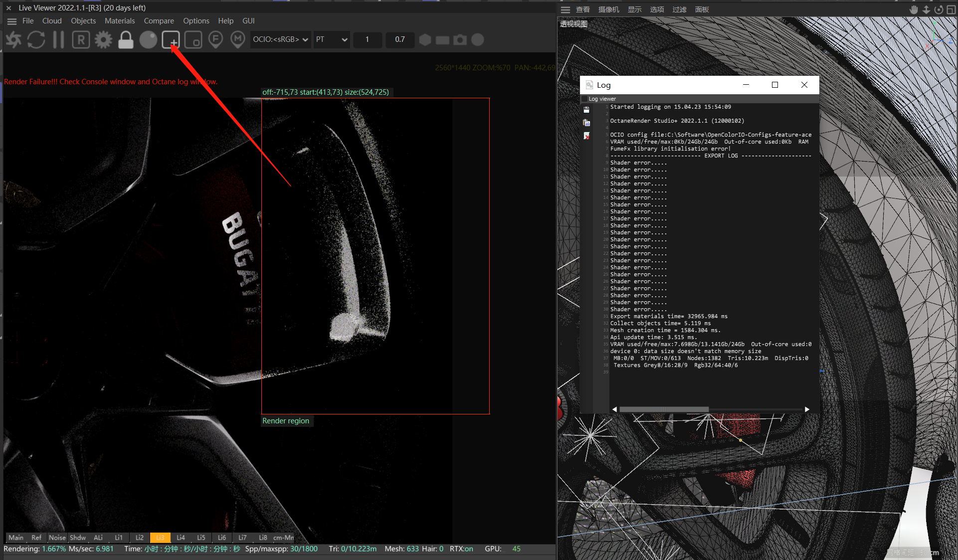Clear the log with the red-X icon

click(586, 136)
